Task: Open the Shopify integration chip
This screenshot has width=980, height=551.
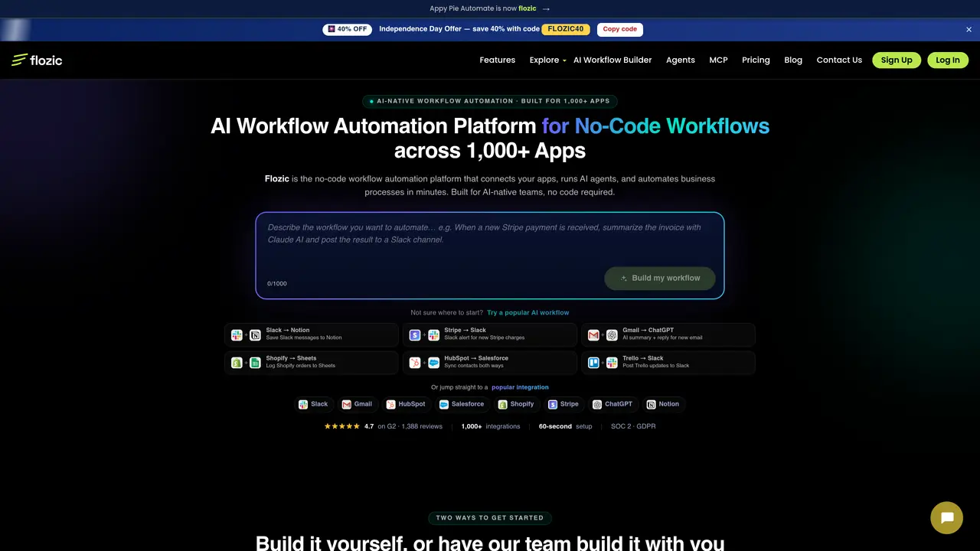Action: pyautogui.click(x=516, y=404)
